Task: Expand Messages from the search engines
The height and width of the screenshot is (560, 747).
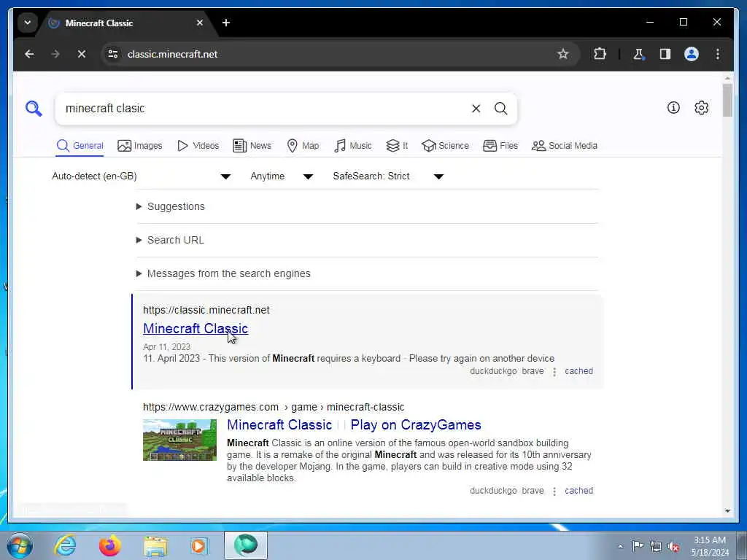Action: tap(223, 274)
